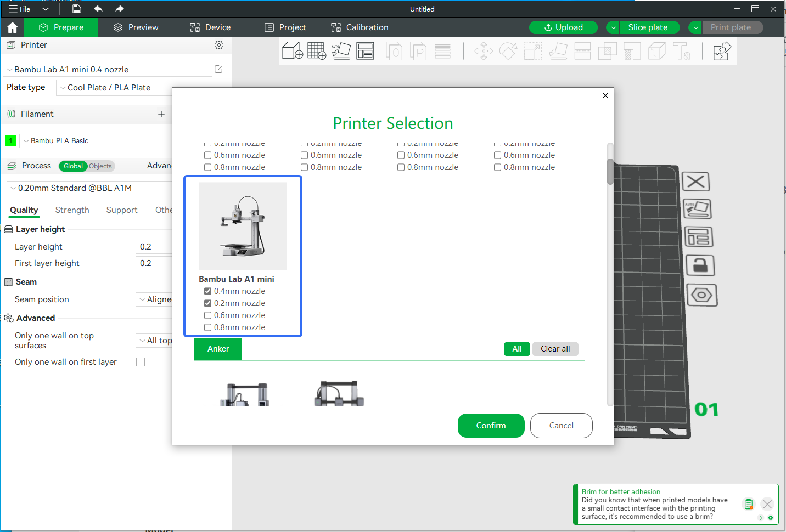The width and height of the screenshot is (786, 532).
Task: Click the Redo arrow icon
Action: coord(120,9)
